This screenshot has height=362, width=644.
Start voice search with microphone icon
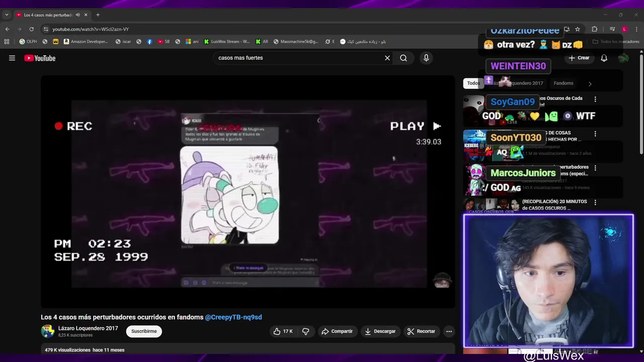point(426,58)
